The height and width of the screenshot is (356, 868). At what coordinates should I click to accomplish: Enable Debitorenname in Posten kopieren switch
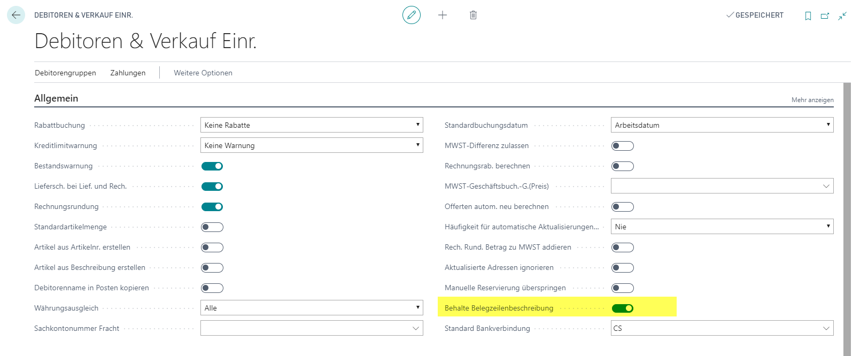[212, 288]
